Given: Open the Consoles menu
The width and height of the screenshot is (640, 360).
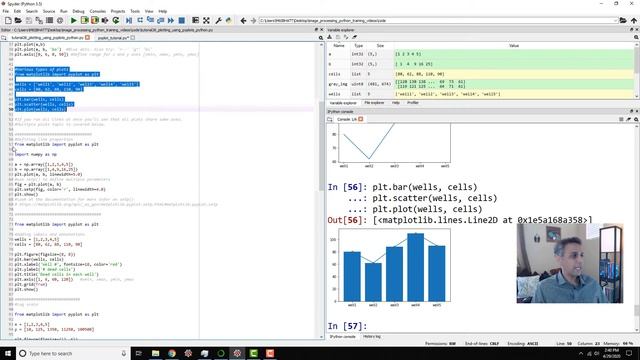Looking at the screenshot, I should click(x=98, y=11).
